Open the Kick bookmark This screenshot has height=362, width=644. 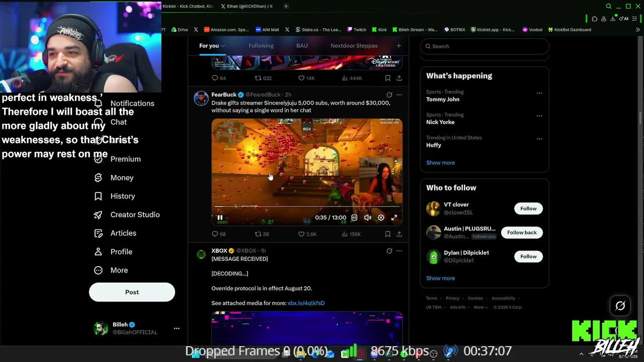[x=379, y=30]
